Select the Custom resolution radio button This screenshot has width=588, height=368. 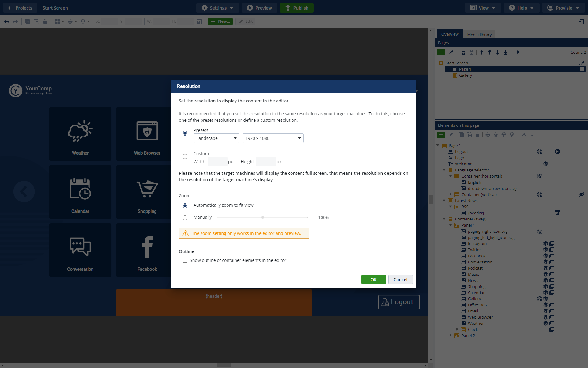tap(185, 156)
